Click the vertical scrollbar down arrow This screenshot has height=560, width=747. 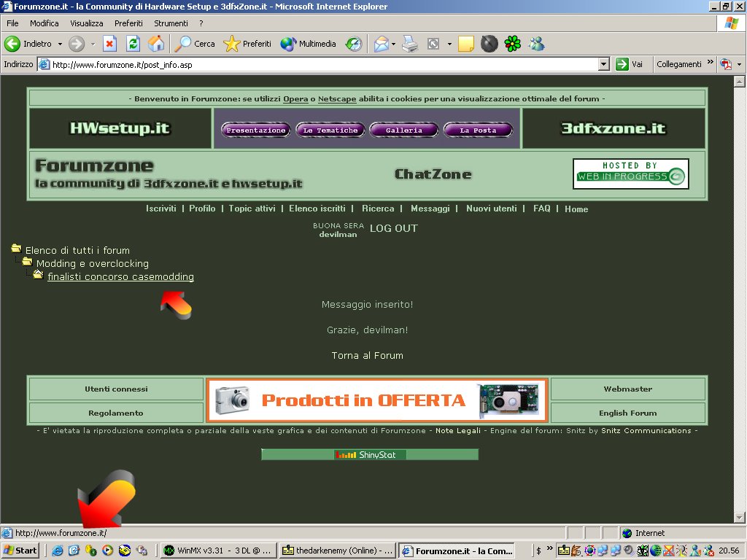740,517
